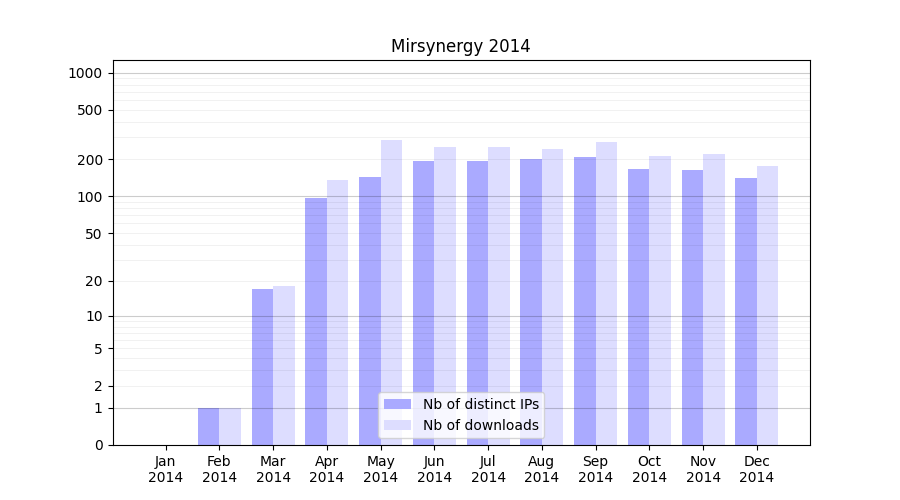
Task: Click the 'Nb of downloads' legend swatch
Action: pos(397,425)
